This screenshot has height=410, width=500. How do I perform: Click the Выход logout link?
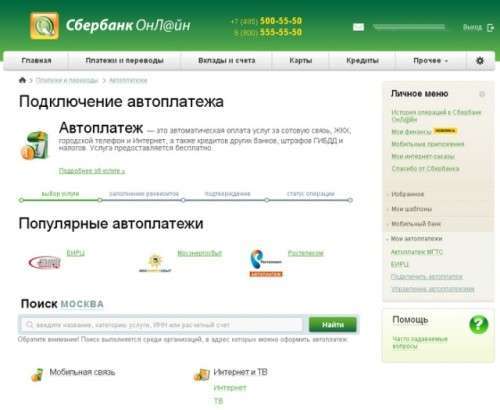(472, 28)
